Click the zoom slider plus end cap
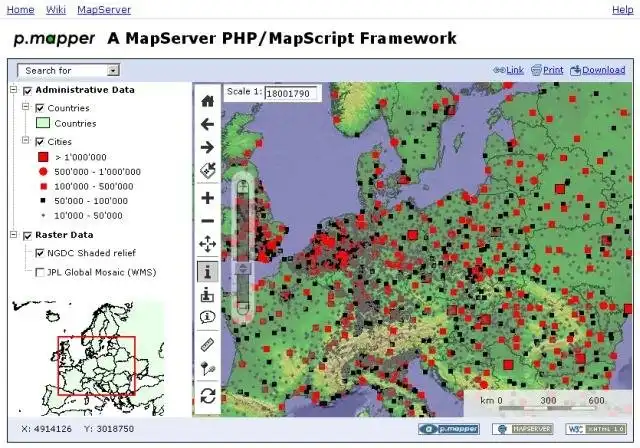 click(243, 187)
